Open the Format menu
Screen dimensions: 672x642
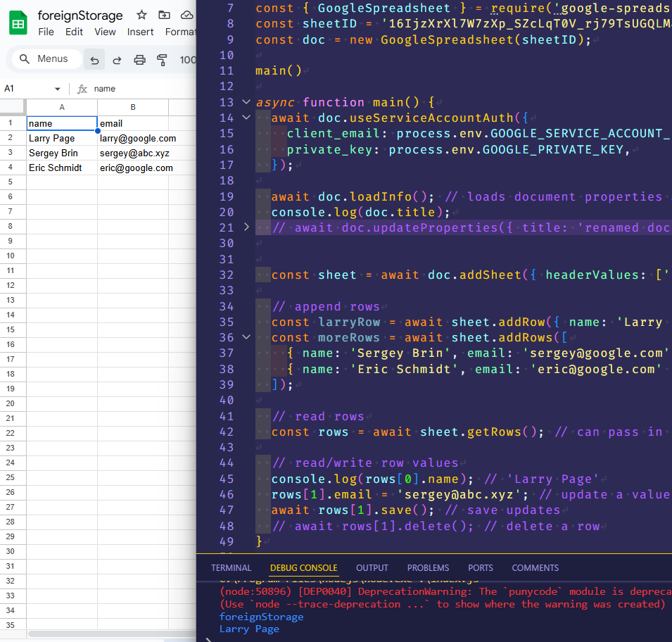pos(180,32)
